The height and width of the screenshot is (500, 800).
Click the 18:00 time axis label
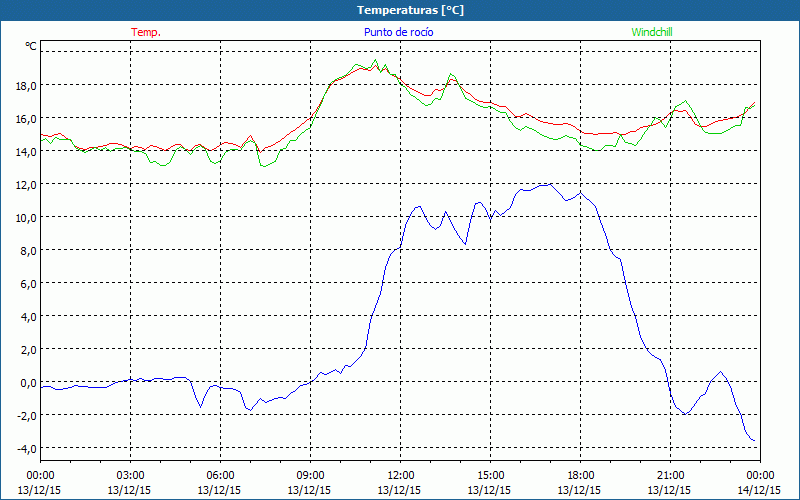click(x=581, y=476)
